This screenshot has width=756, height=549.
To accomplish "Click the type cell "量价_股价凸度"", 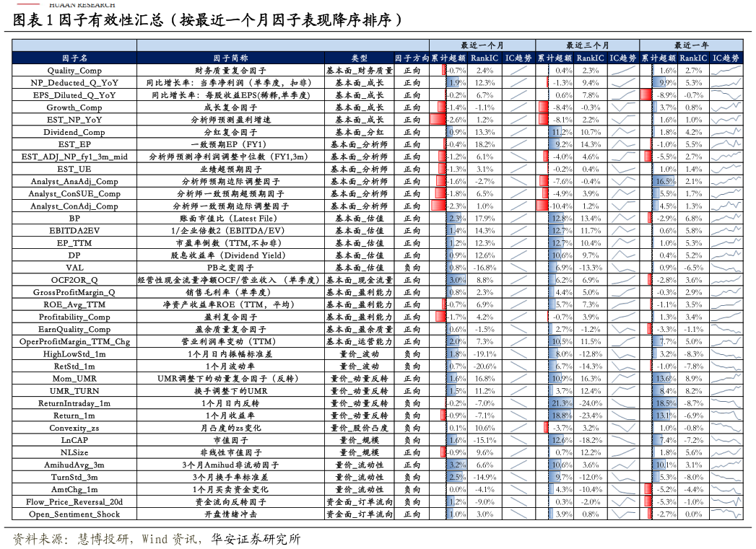I will [x=359, y=428].
